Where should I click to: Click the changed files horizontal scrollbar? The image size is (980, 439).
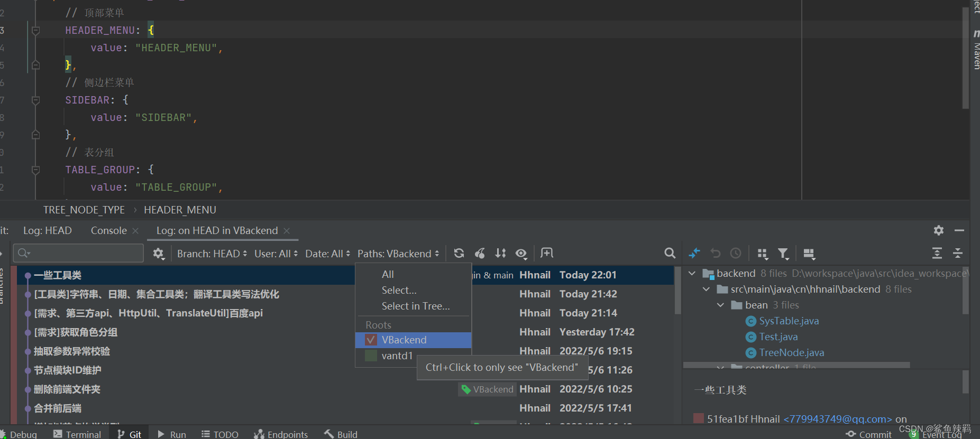[x=796, y=365]
